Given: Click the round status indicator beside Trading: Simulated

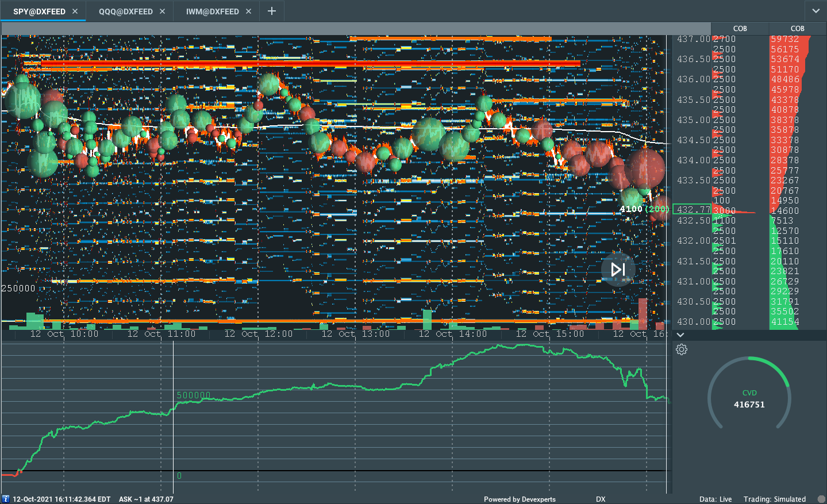Looking at the screenshot, I should (822, 499).
